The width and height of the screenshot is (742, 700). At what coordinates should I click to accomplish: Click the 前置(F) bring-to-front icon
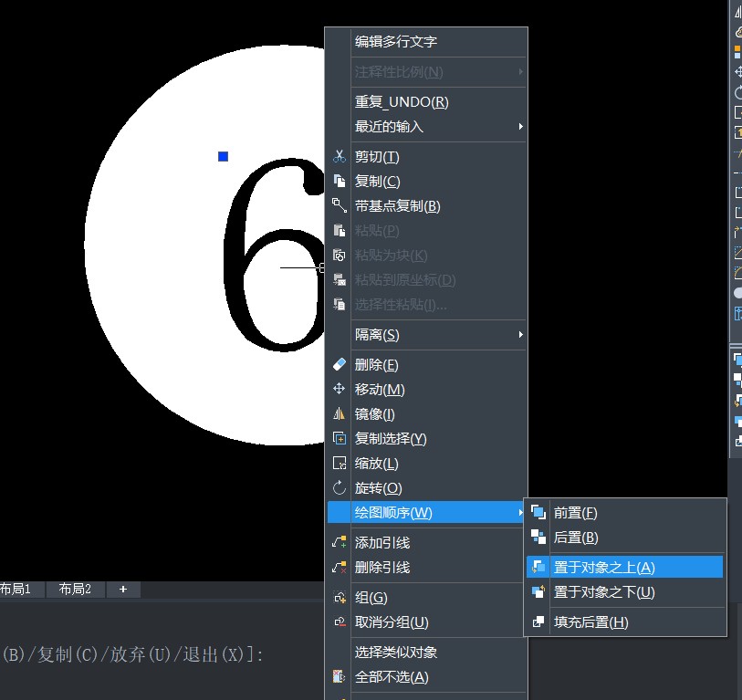tap(538, 513)
